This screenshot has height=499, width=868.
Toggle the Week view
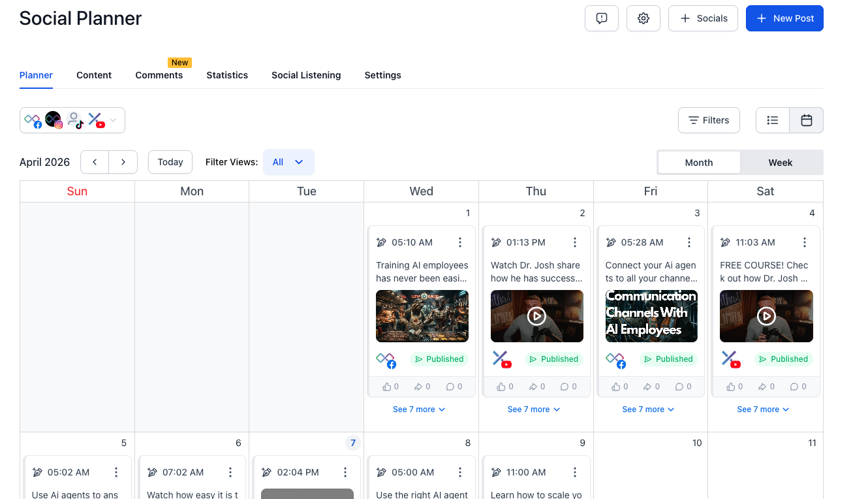coord(781,162)
